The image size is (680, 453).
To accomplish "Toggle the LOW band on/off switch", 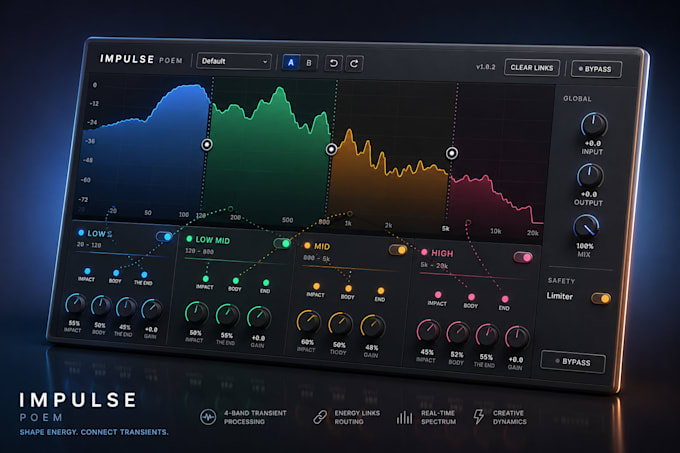I will tap(164, 236).
